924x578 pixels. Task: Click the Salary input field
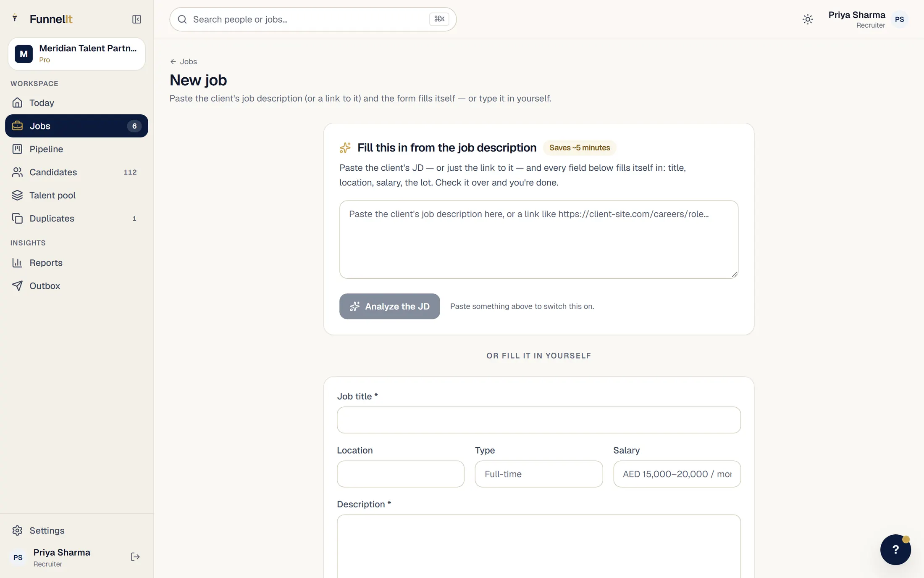[677, 474]
